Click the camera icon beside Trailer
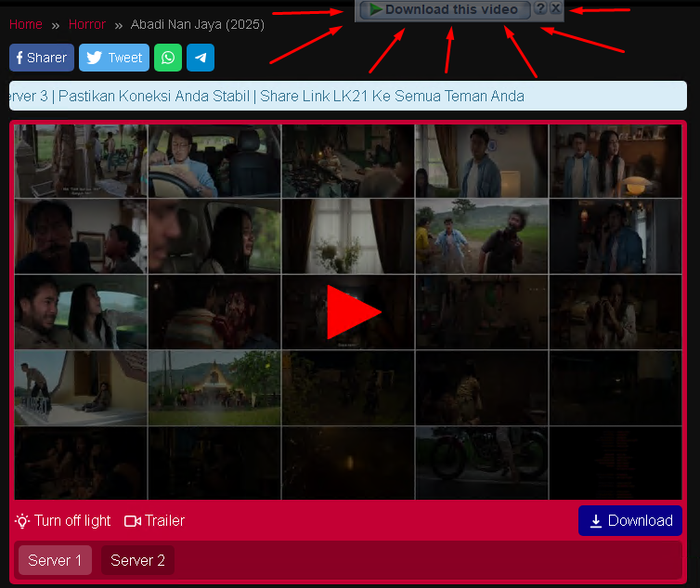The image size is (700, 588). [x=133, y=521]
